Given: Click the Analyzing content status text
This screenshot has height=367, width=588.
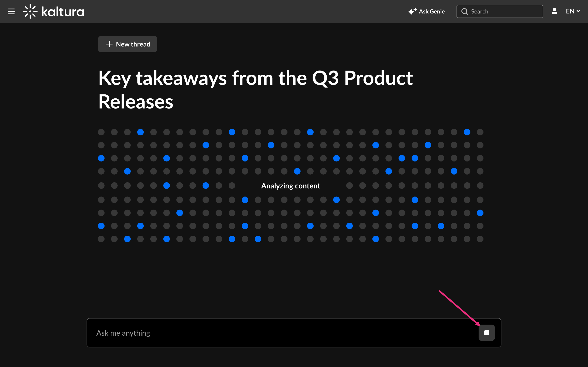Looking at the screenshot, I should 291,186.
